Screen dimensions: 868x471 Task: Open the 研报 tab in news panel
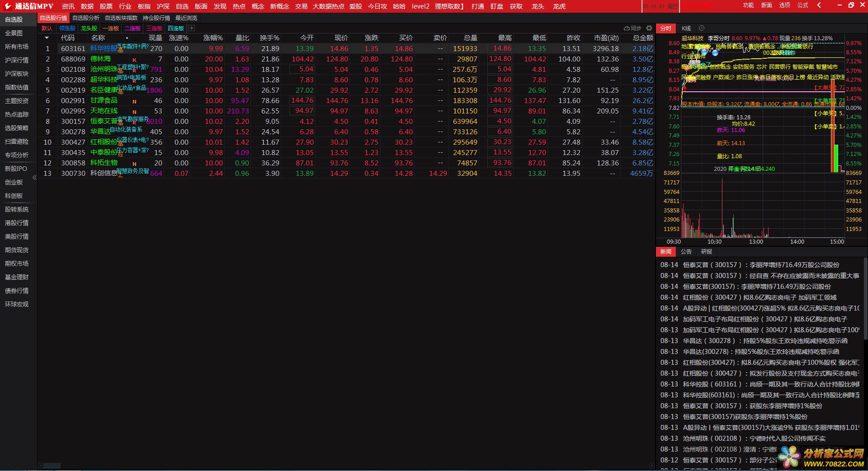[707, 252]
